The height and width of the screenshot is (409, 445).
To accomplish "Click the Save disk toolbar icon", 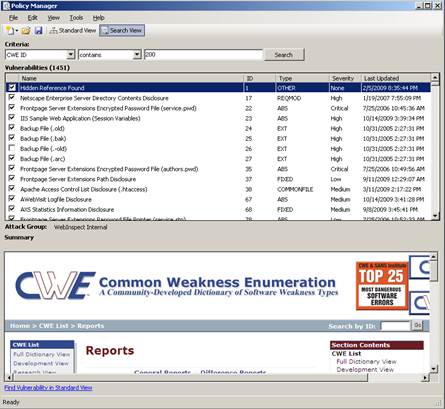I will (x=39, y=31).
